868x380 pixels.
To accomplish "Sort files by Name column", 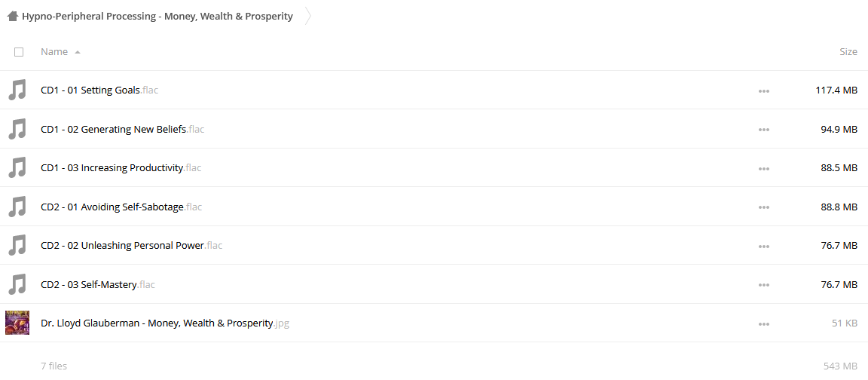I will coord(54,51).
